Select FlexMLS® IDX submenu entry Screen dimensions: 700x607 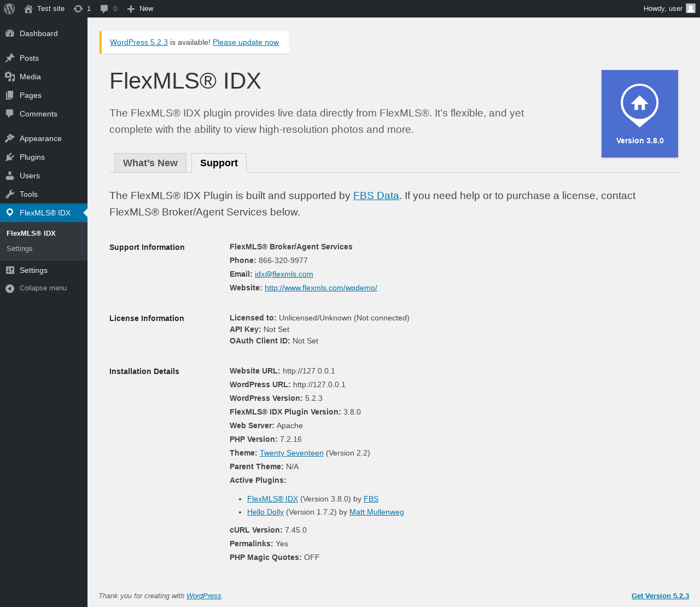(31, 233)
